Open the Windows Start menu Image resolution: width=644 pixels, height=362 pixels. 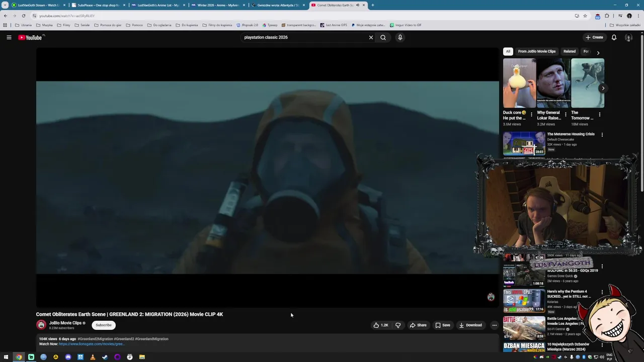click(x=6, y=357)
